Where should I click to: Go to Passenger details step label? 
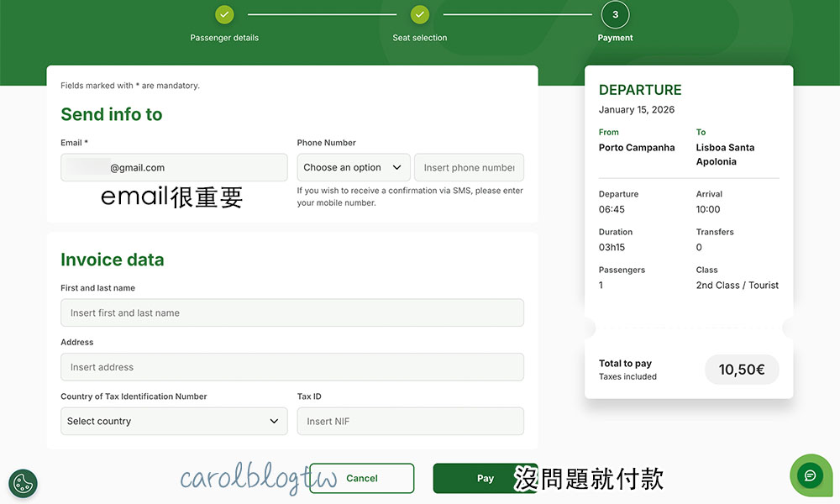224,38
